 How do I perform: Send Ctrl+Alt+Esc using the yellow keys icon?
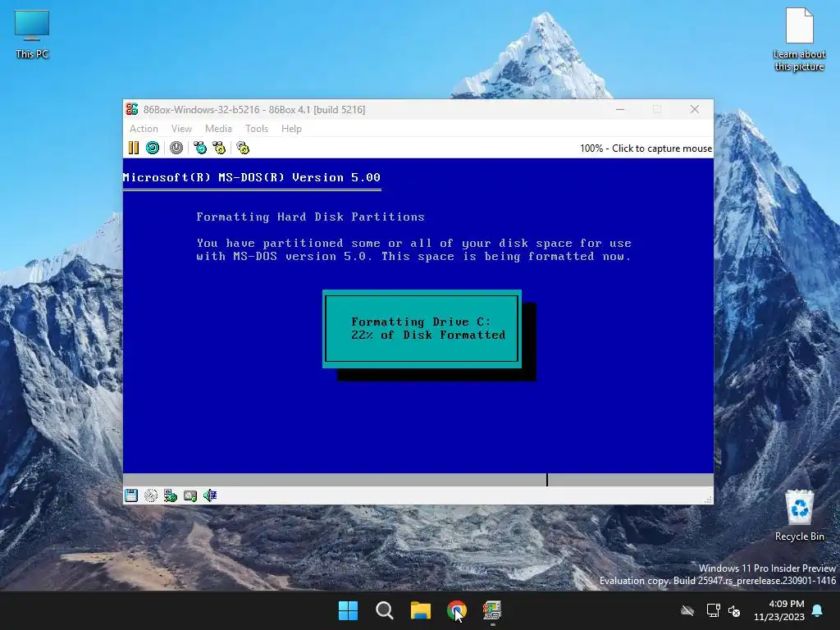point(219,148)
